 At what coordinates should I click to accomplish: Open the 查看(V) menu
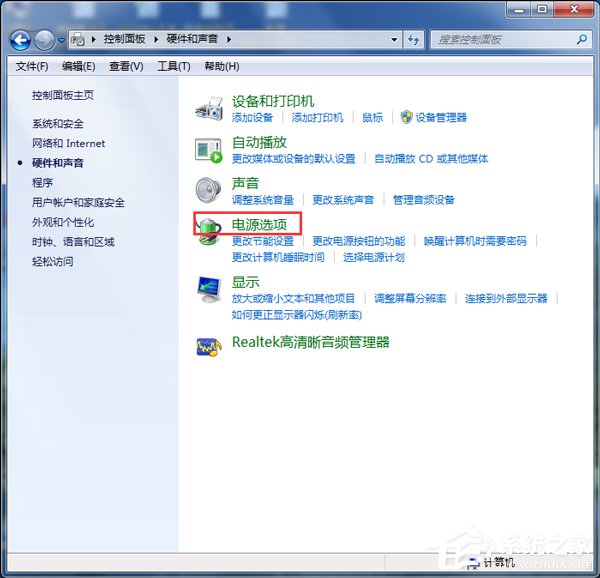[x=126, y=67]
